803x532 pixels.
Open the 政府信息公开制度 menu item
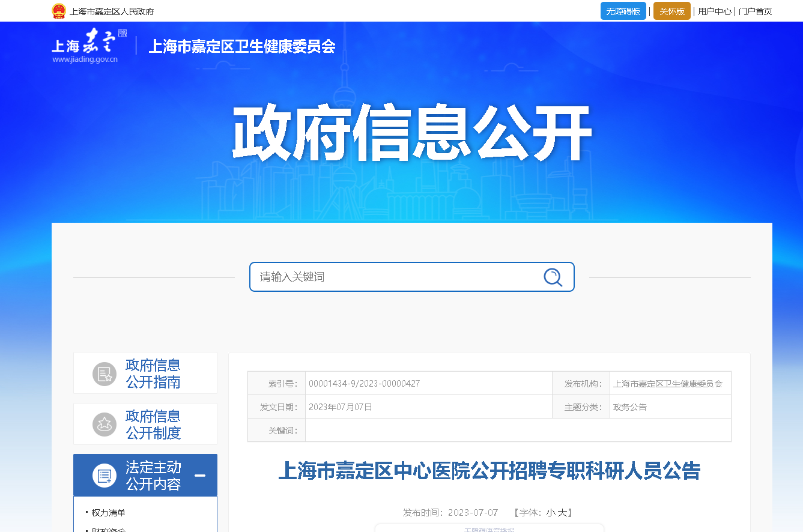pyautogui.click(x=153, y=425)
